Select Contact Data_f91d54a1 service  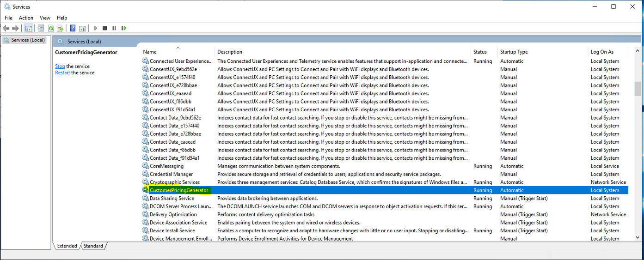(385, 158)
